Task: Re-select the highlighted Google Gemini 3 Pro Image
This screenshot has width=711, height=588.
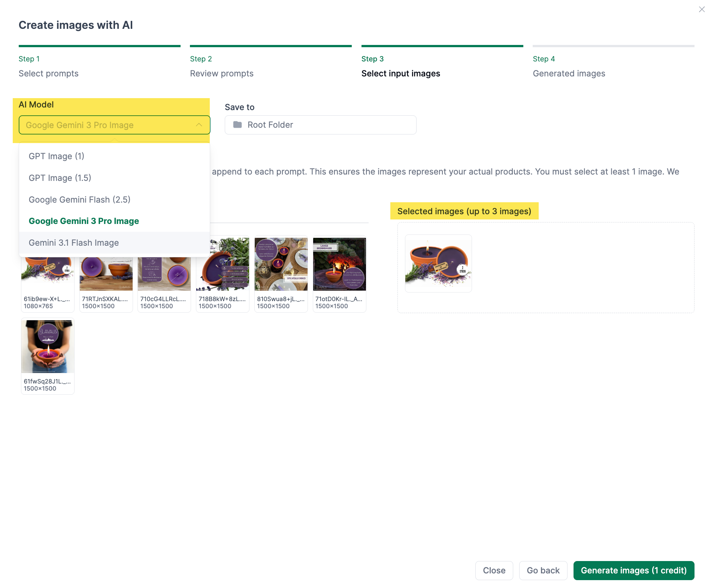Action: [84, 221]
